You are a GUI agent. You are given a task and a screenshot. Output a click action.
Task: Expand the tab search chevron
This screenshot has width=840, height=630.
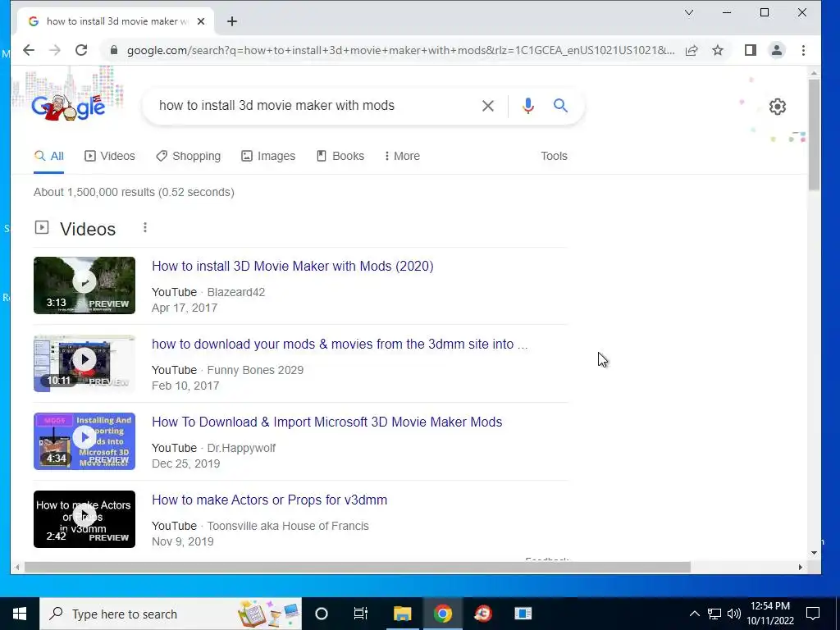[689, 12]
